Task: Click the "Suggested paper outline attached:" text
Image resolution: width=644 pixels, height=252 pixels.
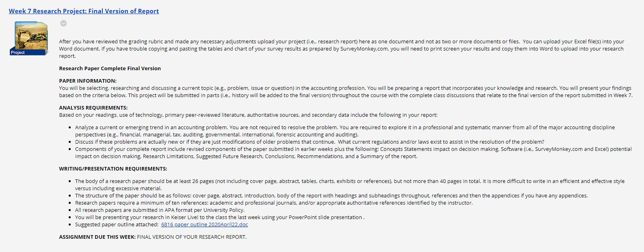Action: 117,225
